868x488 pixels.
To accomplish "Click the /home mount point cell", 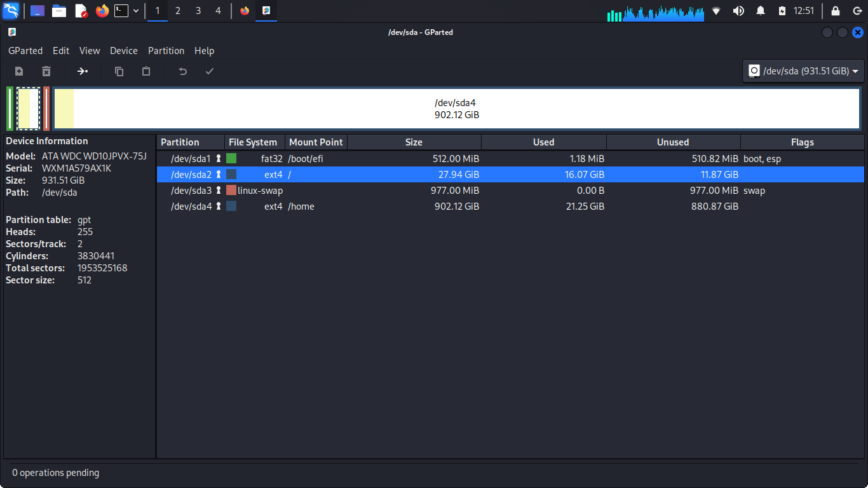I will 301,206.
